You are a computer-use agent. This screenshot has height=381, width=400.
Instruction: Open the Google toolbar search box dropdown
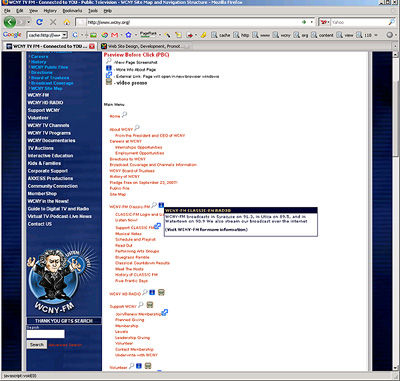65,35
